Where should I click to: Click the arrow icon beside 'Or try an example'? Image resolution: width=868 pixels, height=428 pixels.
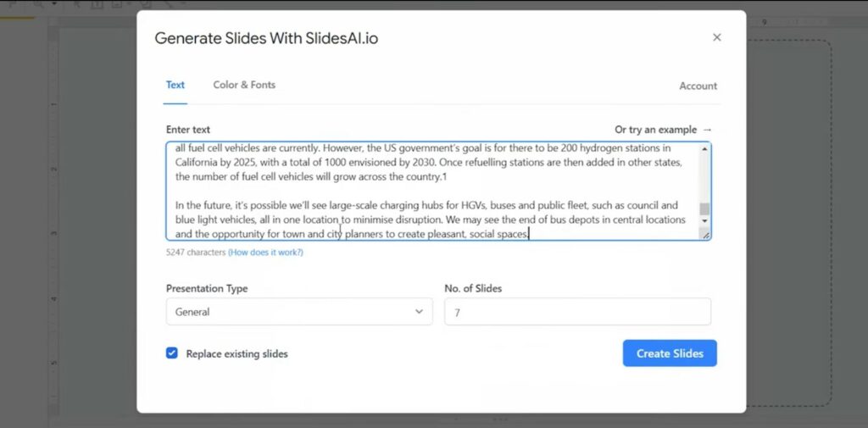tap(707, 130)
